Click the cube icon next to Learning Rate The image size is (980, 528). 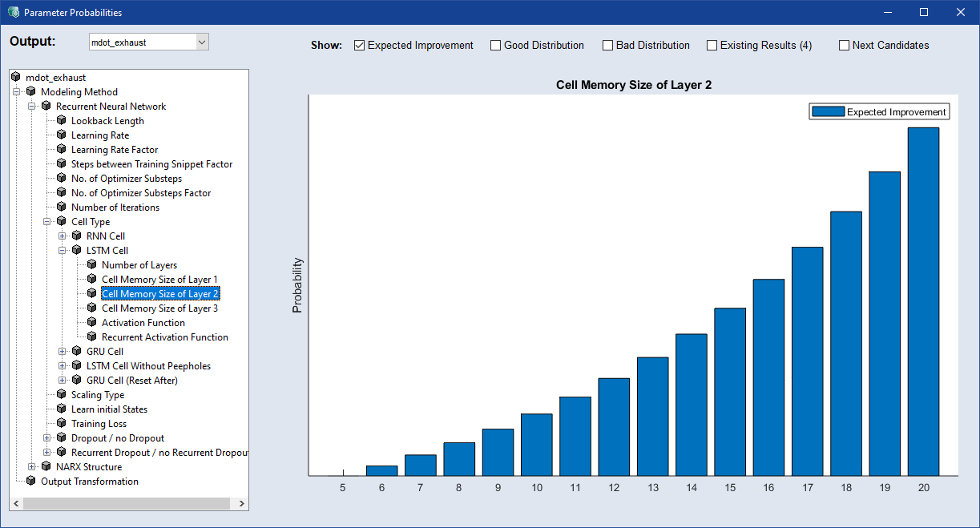61,135
